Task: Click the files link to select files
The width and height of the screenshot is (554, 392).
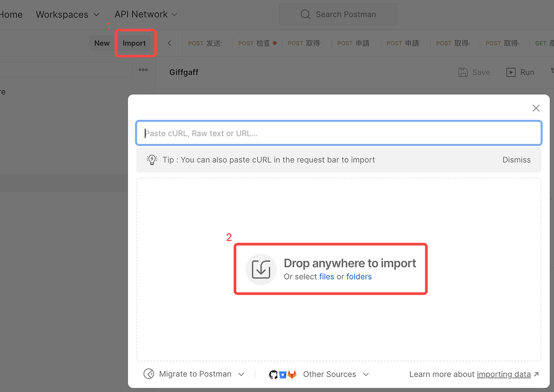Action: click(x=326, y=276)
